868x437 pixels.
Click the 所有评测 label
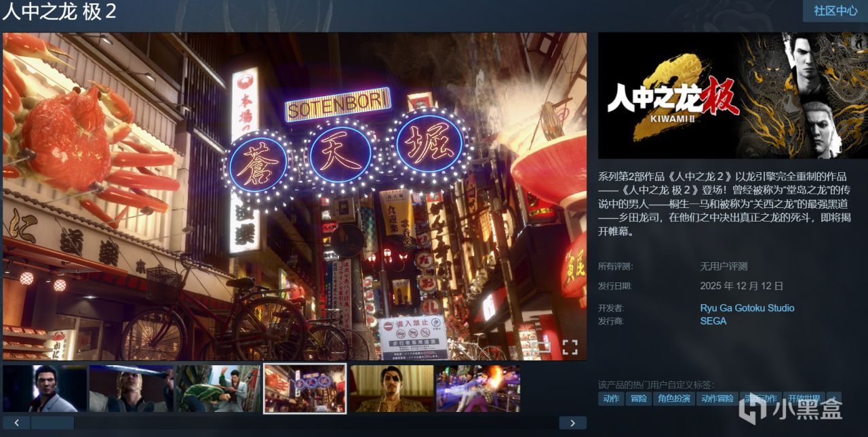coord(615,266)
